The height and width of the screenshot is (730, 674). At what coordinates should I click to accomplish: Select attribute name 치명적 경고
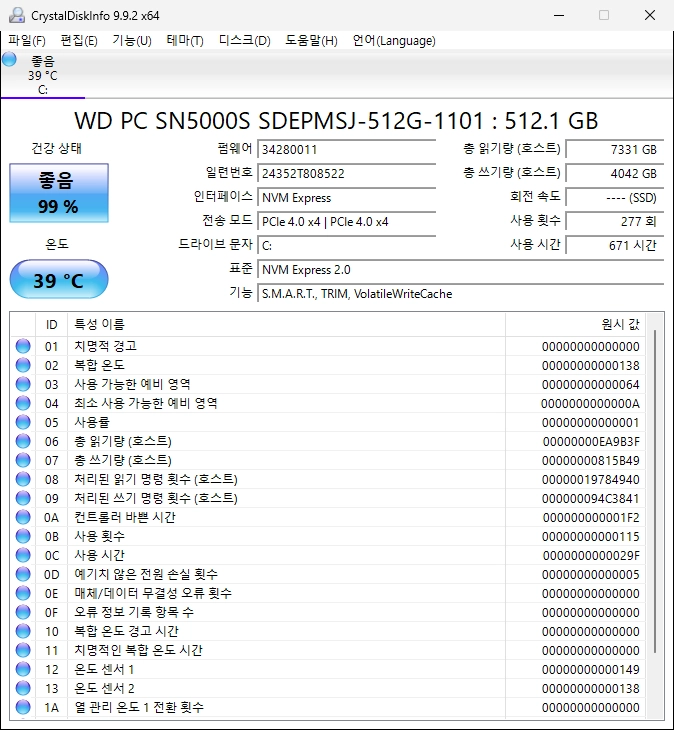[x=106, y=346]
